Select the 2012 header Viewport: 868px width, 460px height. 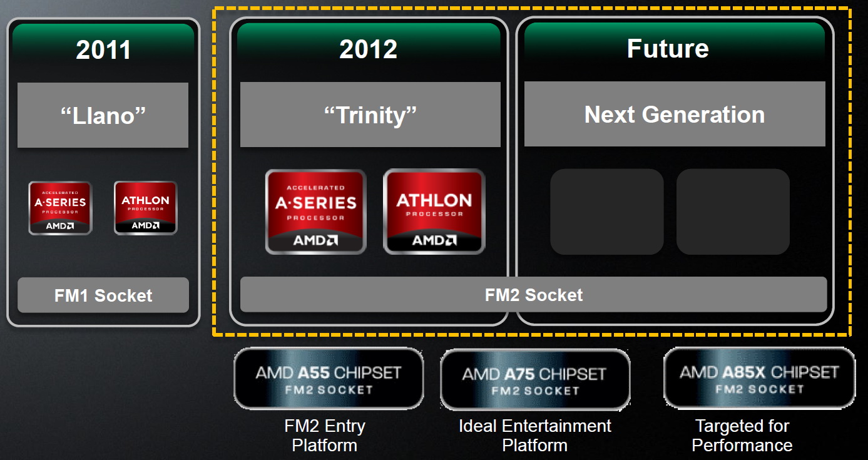[369, 49]
